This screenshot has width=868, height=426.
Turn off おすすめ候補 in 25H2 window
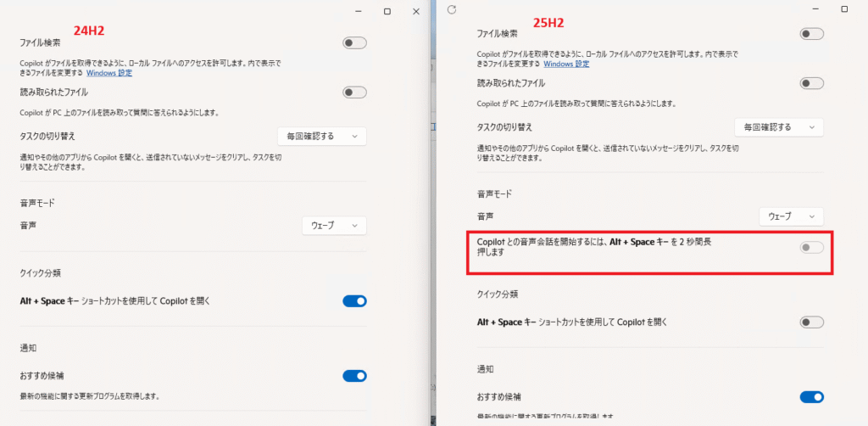[x=811, y=396]
